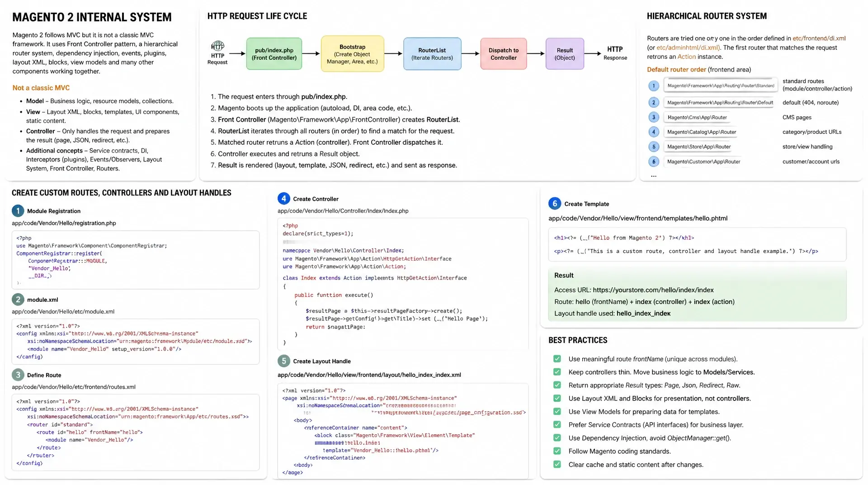The image size is (868, 485).
Task: Click the hello_index_index.xml layout file path
Action: 369,375
